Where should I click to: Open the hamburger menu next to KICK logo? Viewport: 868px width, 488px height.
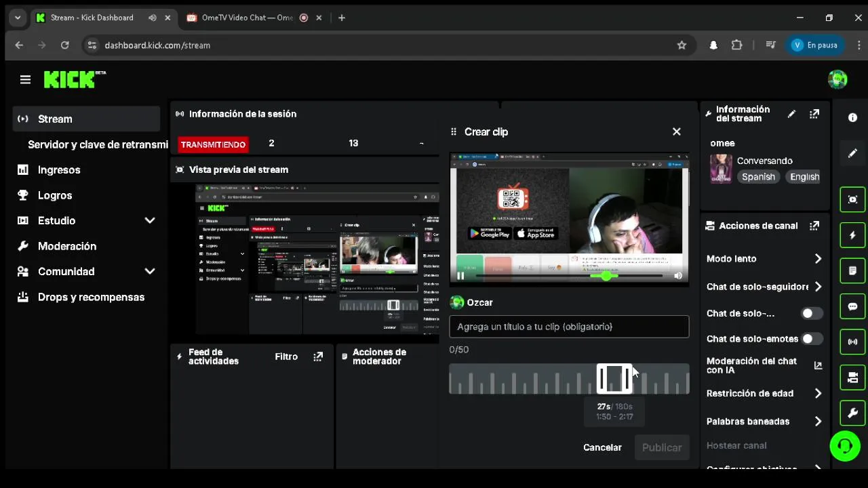click(x=25, y=80)
